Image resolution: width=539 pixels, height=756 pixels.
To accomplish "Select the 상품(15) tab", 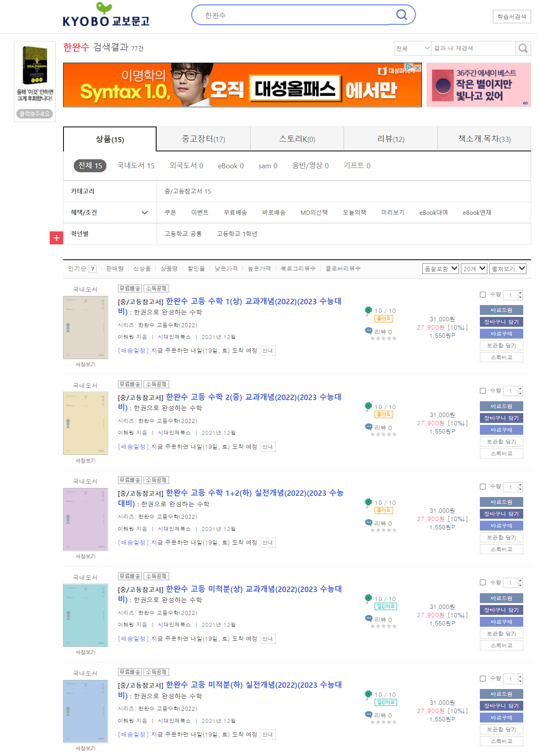I will (x=110, y=139).
